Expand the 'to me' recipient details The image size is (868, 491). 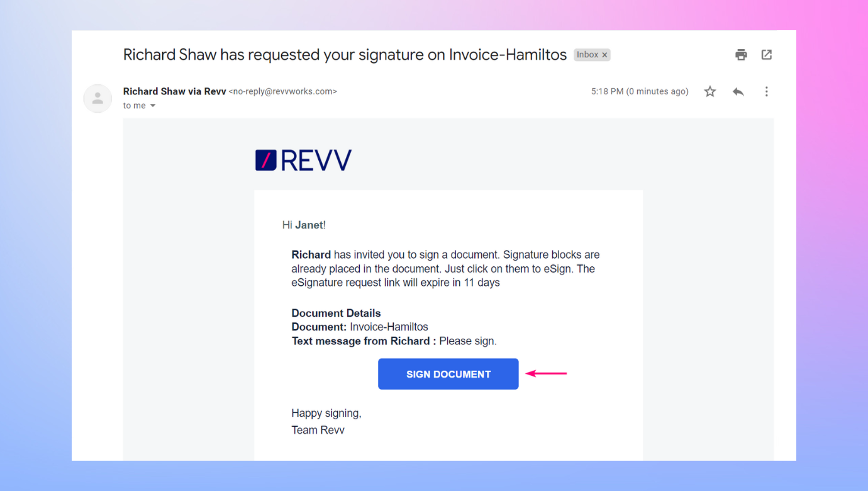click(x=134, y=105)
